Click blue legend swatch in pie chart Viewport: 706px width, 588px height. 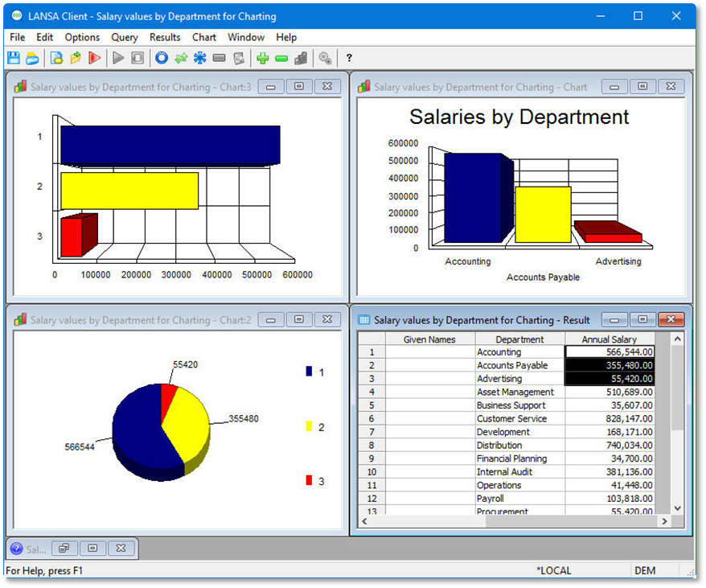(309, 372)
